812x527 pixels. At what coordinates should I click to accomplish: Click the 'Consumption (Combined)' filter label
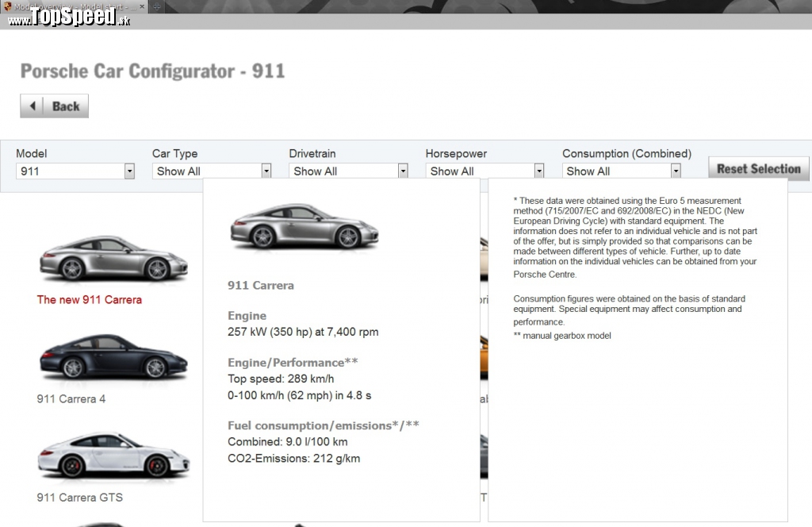(626, 153)
